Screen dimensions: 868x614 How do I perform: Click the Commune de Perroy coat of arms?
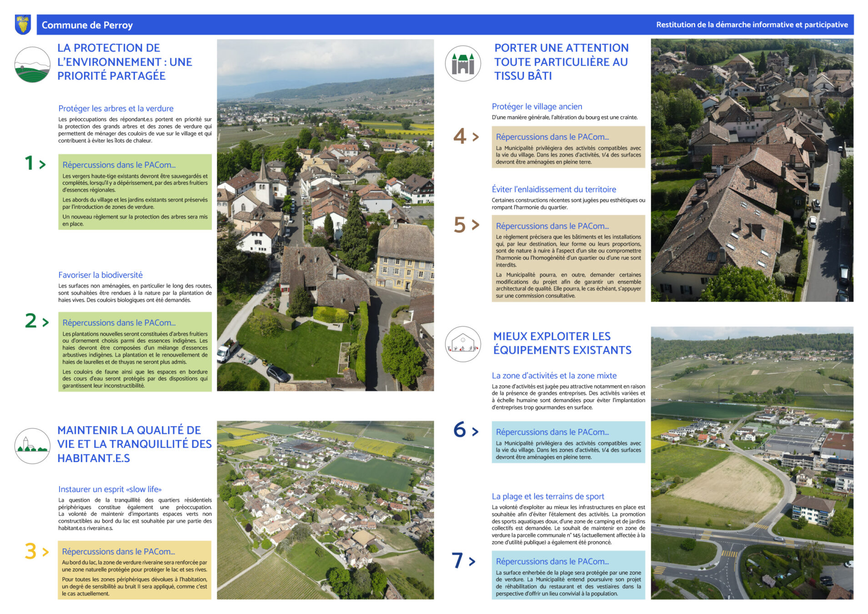[23, 25]
